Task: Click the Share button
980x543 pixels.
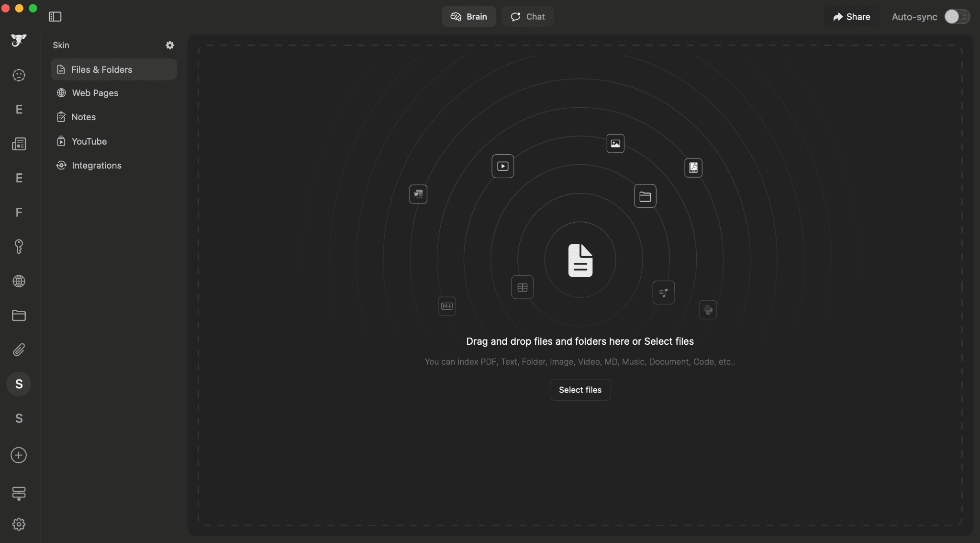Action: [851, 17]
